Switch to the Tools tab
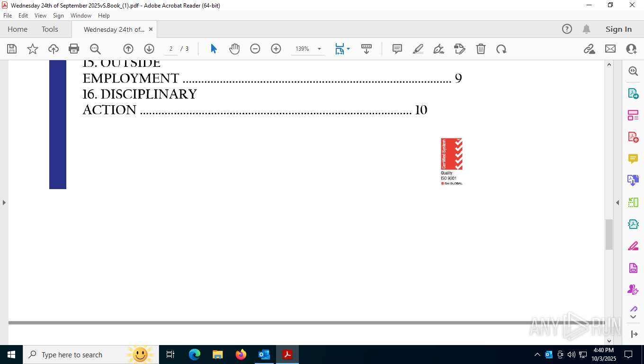The width and height of the screenshot is (644, 364). coord(50,29)
